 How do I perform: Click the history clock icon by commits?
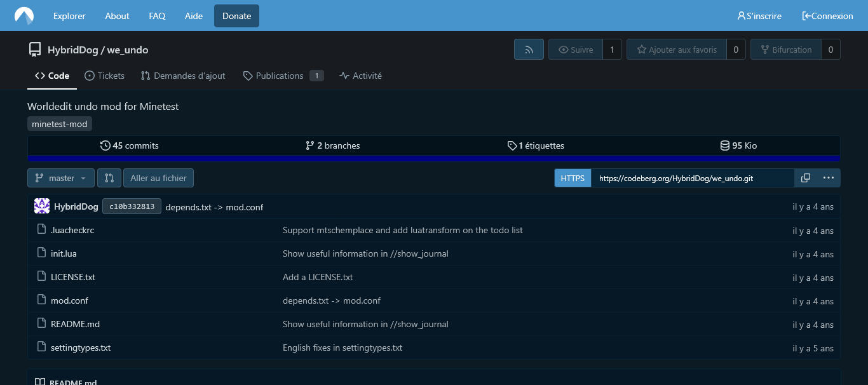(x=105, y=145)
